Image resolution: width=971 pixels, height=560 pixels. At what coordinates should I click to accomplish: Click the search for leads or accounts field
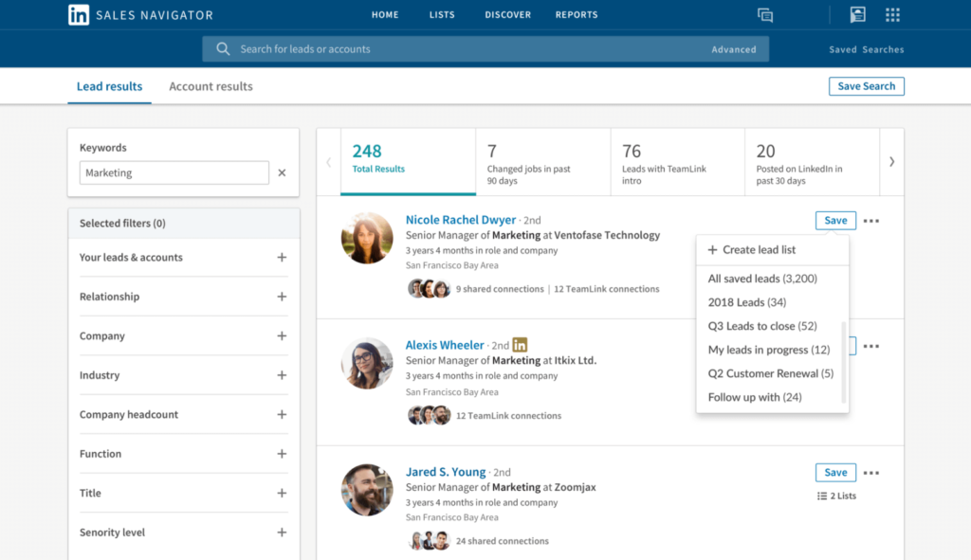pos(485,49)
